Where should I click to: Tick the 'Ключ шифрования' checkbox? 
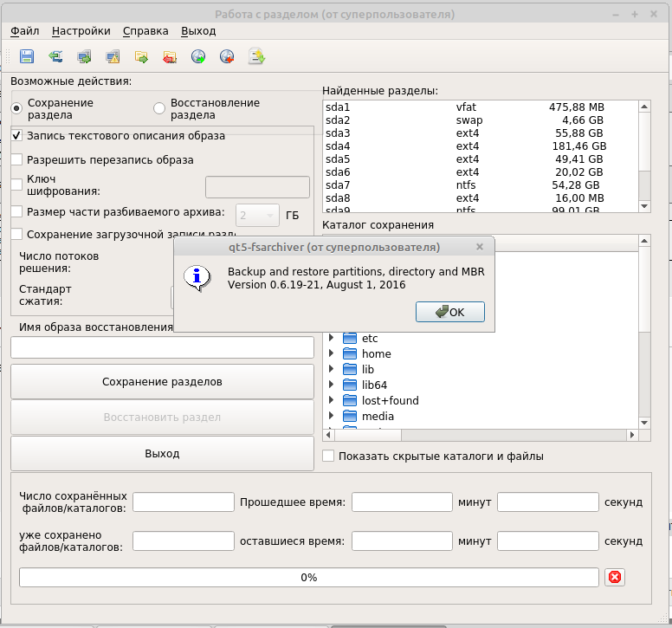tap(16, 185)
